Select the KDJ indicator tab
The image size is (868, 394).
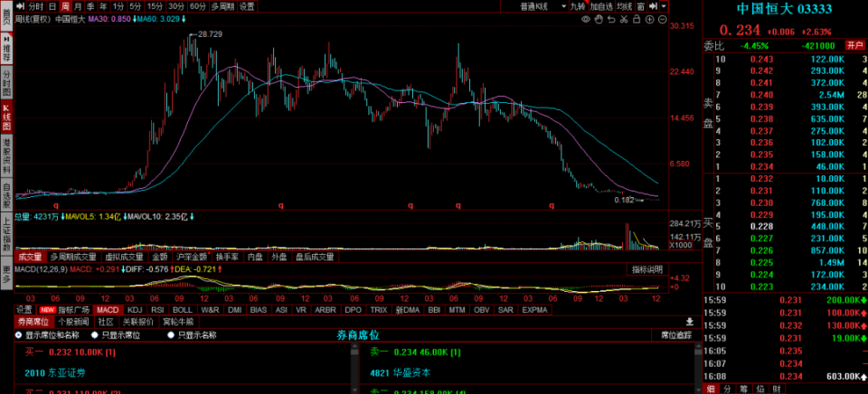tap(135, 310)
